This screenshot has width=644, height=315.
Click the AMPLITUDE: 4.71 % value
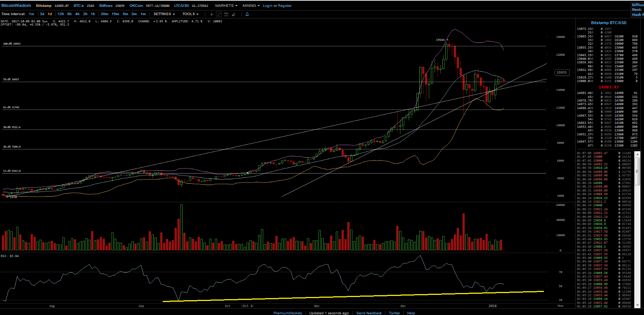pos(187,21)
